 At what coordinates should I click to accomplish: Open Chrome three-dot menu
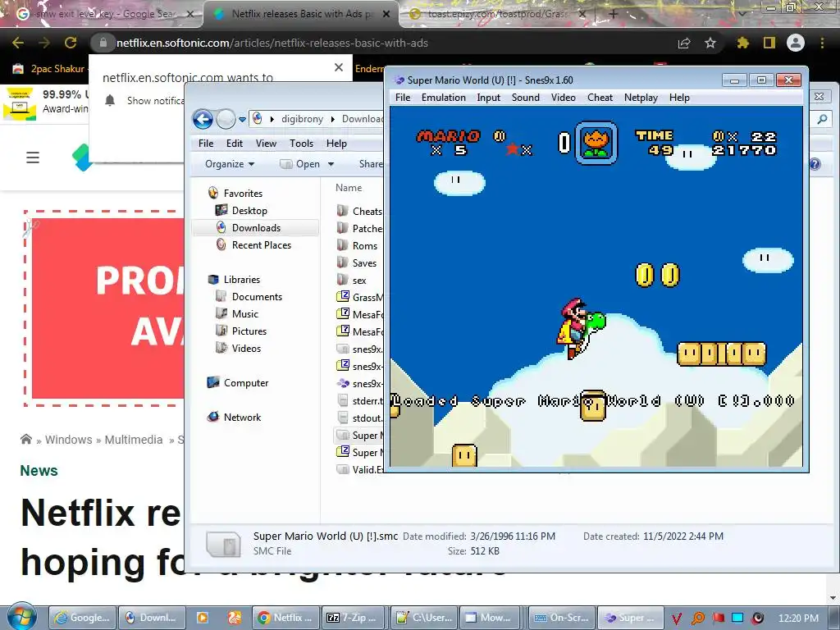[x=822, y=43]
